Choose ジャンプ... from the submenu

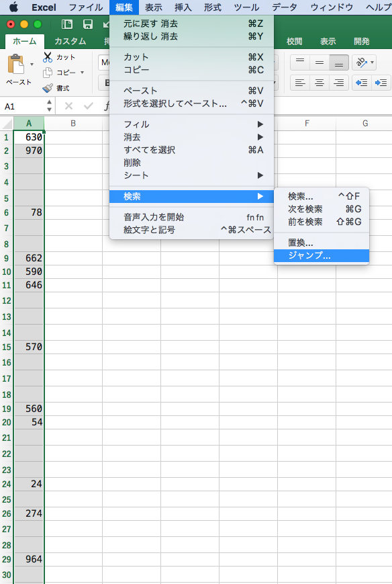[322, 255]
